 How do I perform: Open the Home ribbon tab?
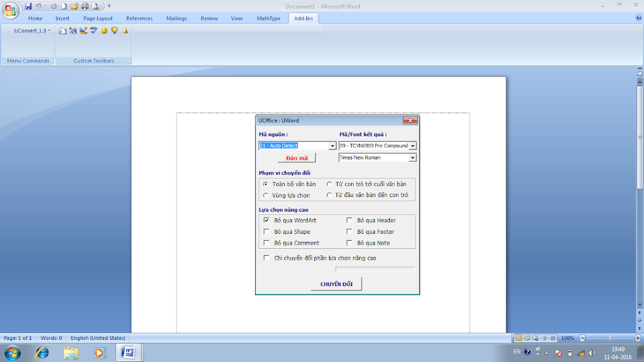pos(35,19)
